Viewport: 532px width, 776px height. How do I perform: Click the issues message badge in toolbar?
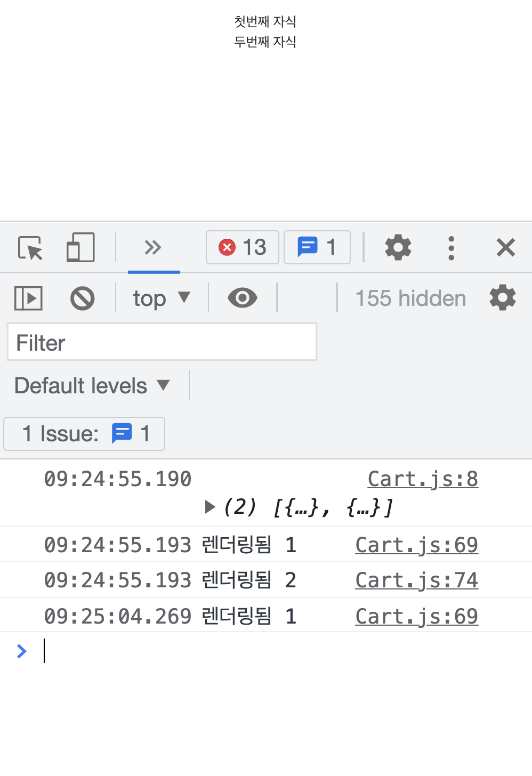(x=317, y=247)
